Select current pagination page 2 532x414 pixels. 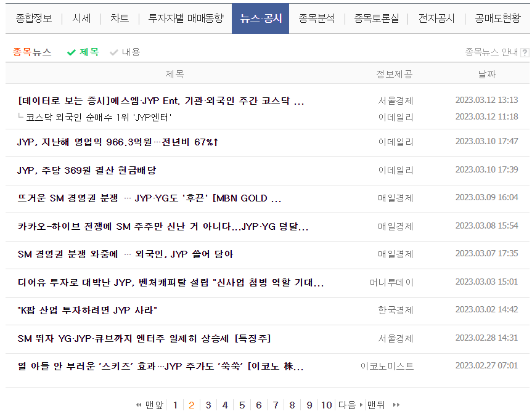click(192, 405)
